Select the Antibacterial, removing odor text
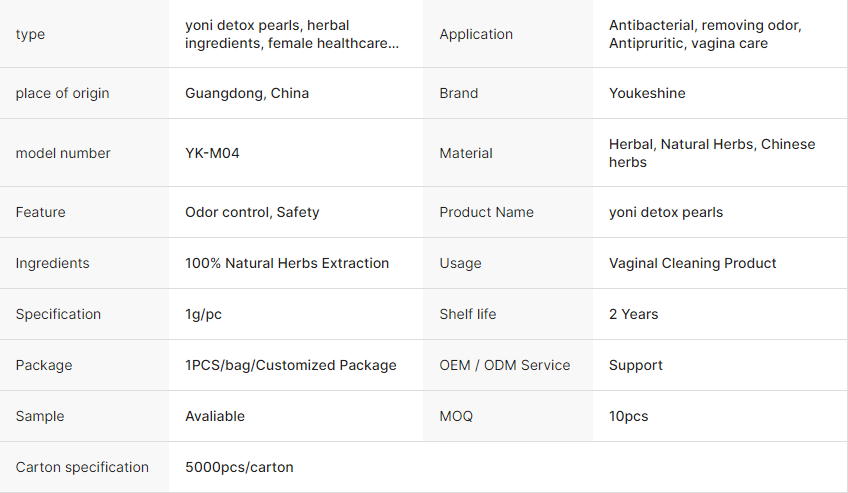848x493 pixels. (x=705, y=25)
